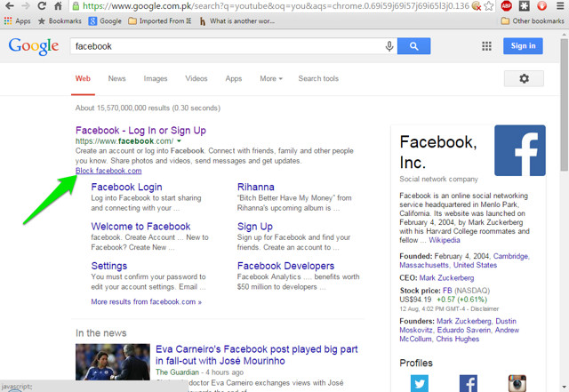Open the search settings gear
Screen dimensions: 569x392
click(524, 78)
